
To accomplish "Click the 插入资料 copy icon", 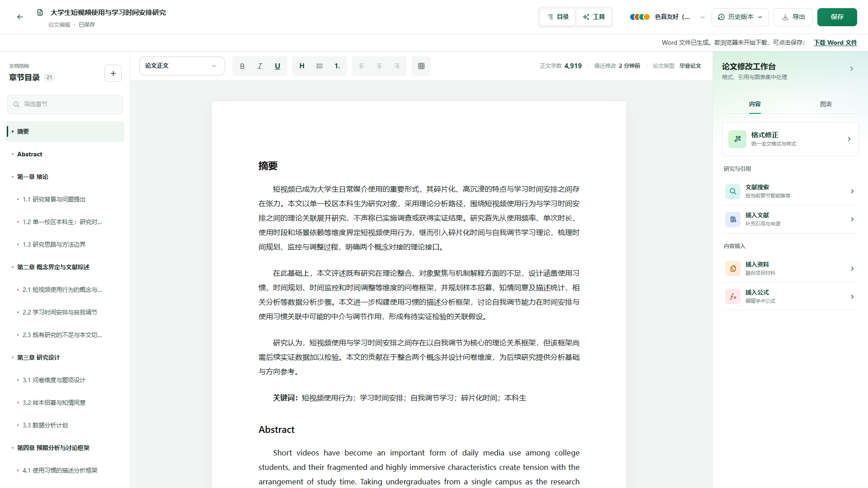I will [x=733, y=269].
